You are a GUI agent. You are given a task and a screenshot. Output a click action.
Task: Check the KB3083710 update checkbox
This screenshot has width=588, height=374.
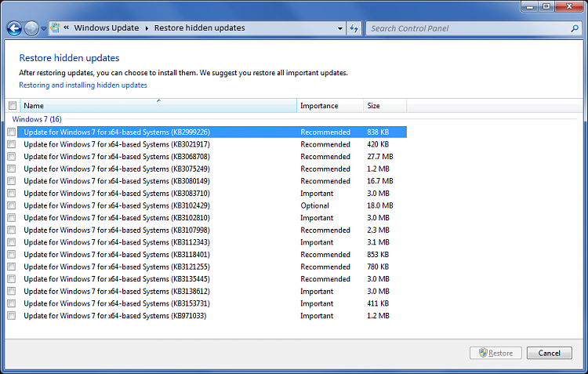[12, 193]
